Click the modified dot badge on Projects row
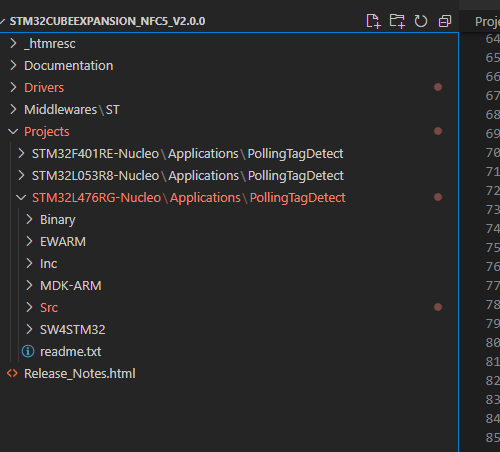 438,131
